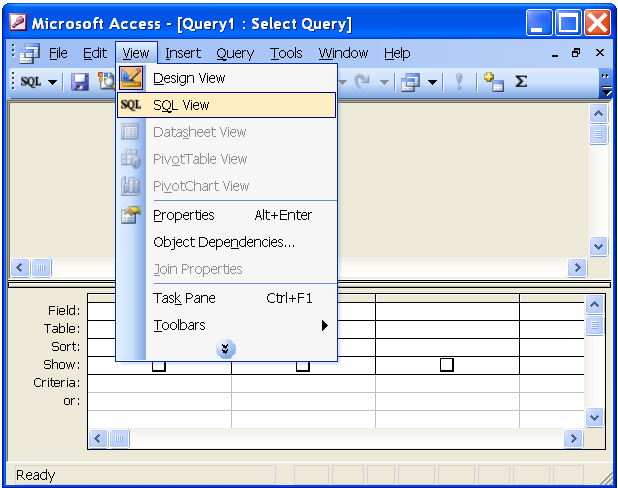The height and width of the screenshot is (488, 618).
Task: Click the Show Table toolbar icon
Action: click(494, 82)
